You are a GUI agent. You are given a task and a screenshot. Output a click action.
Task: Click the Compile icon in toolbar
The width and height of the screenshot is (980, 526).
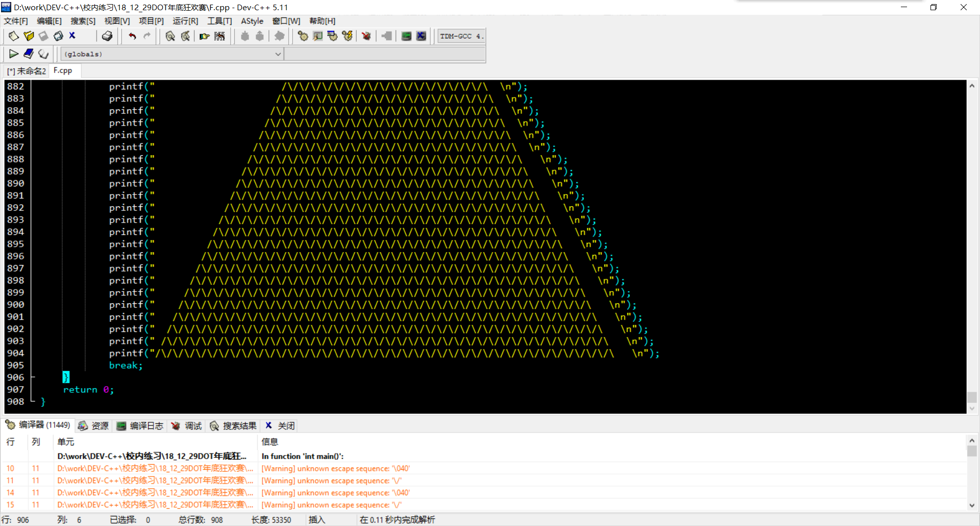(x=303, y=36)
